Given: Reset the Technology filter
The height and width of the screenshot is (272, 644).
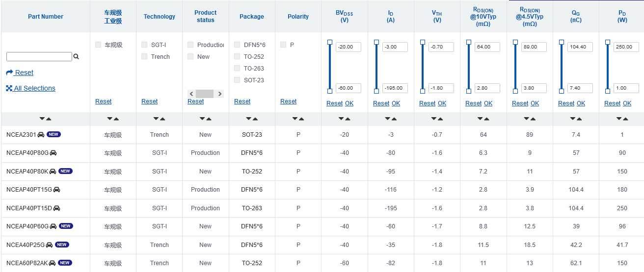Looking at the screenshot, I should coord(150,101).
